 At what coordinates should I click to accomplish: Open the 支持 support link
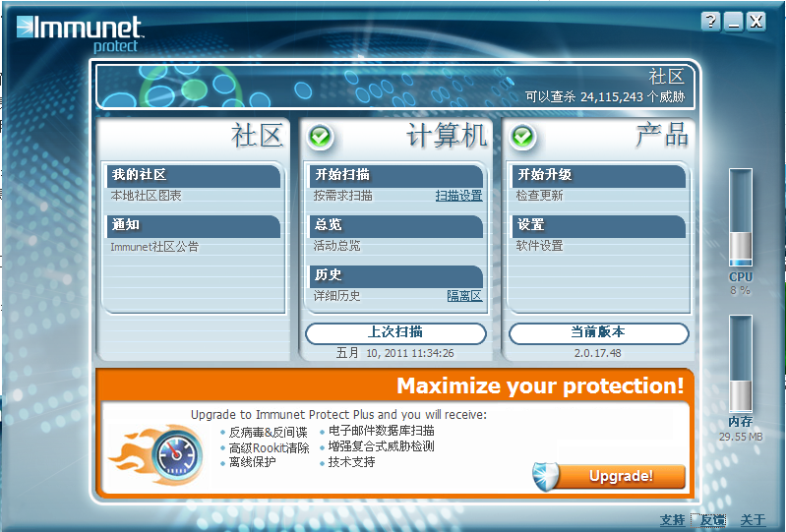pyautogui.click(x=672, y=520)
